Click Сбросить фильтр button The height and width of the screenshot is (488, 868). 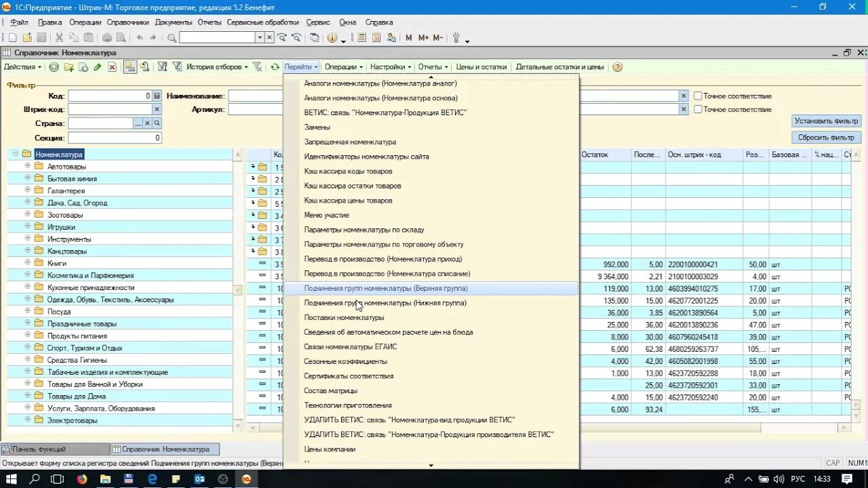click(x=826, y=138)
